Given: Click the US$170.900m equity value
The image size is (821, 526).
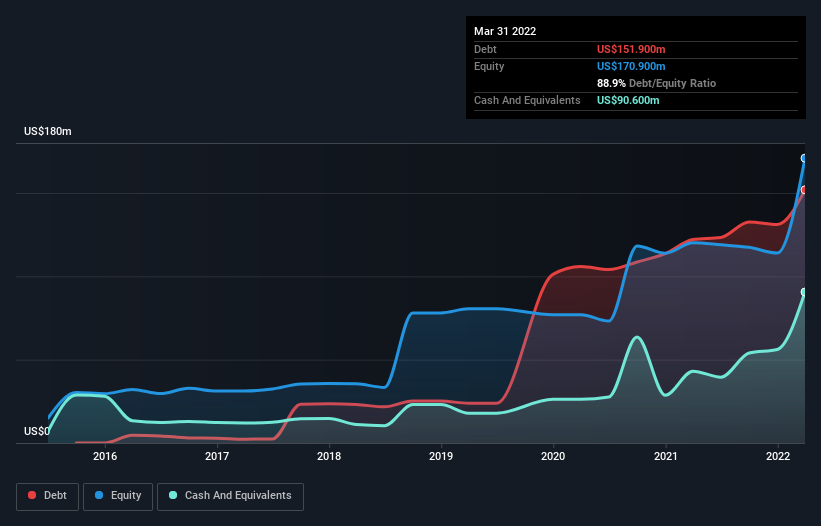Looking at the screenshot, I should [x=631, y=66].
